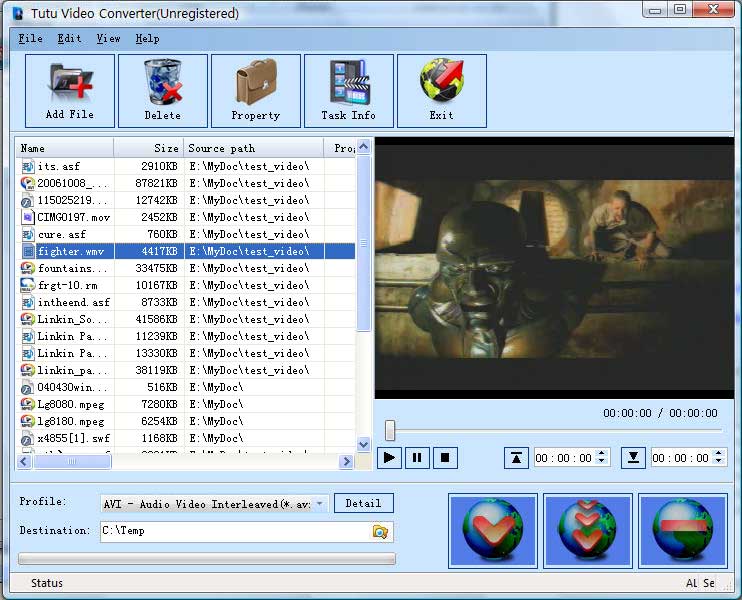Adjust the start time stepper arrows
742x600 pixels.
point(601,457)
